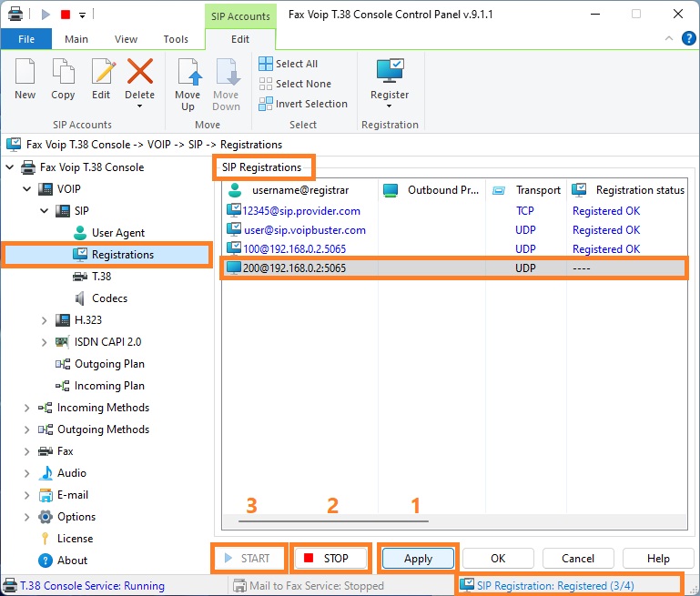Click the blue help question mark icon
Image resolution: width=700 pixels, height=596 pixels.
click(x=688, y=38)
